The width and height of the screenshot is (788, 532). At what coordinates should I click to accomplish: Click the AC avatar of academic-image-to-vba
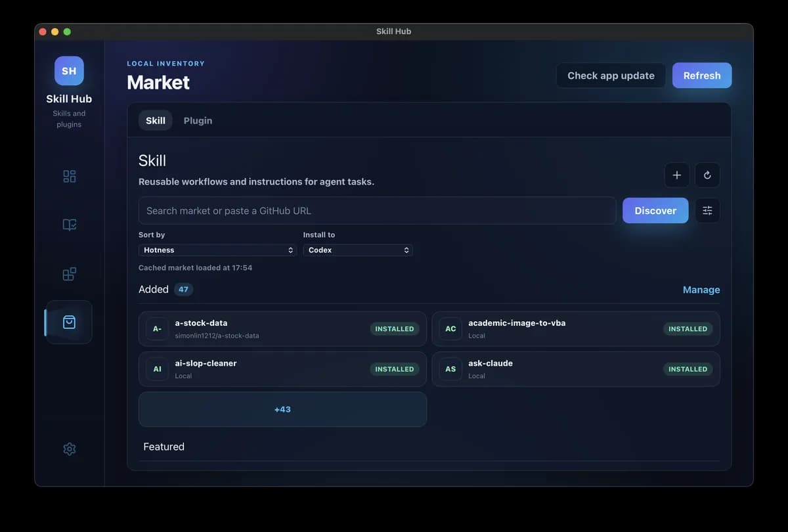pos(450,329)
